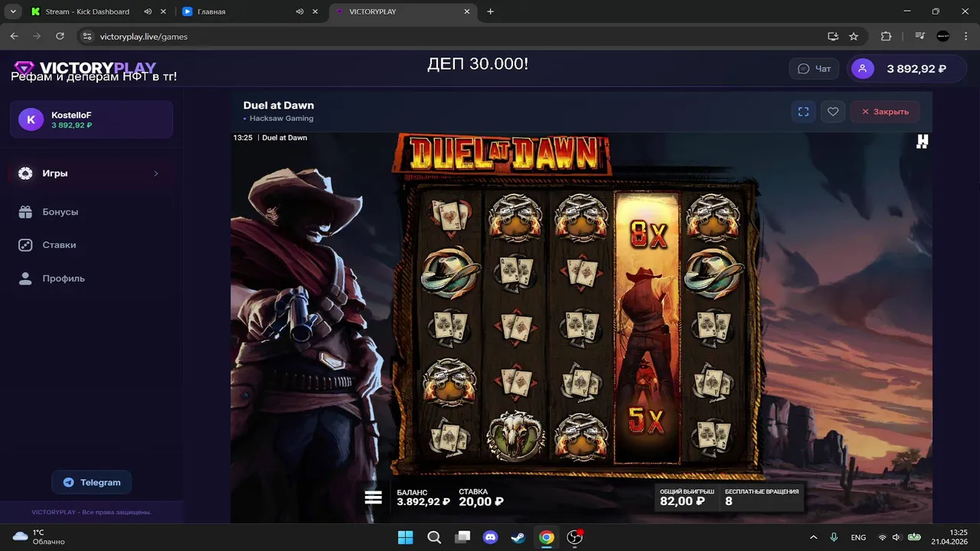The width and height of the screenshot is (980, 551).
Task: Click the Hacksaw Gaming H logo
Action: (922, 142)
